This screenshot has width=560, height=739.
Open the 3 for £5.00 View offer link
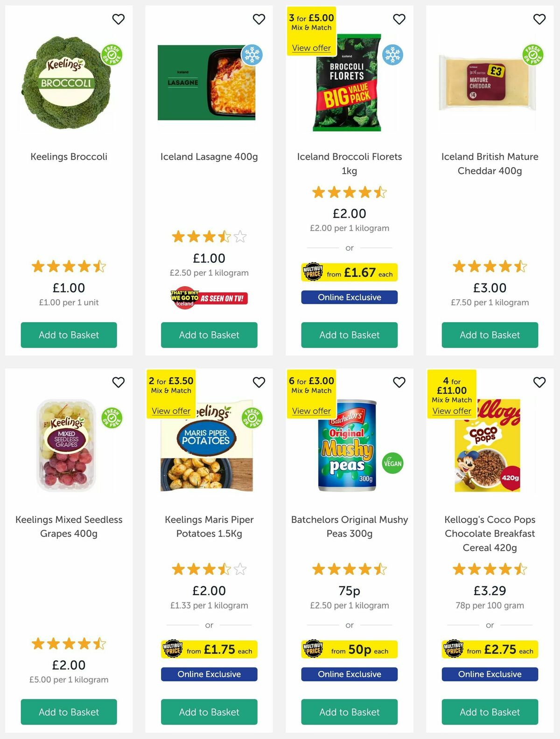click(311, 48)
